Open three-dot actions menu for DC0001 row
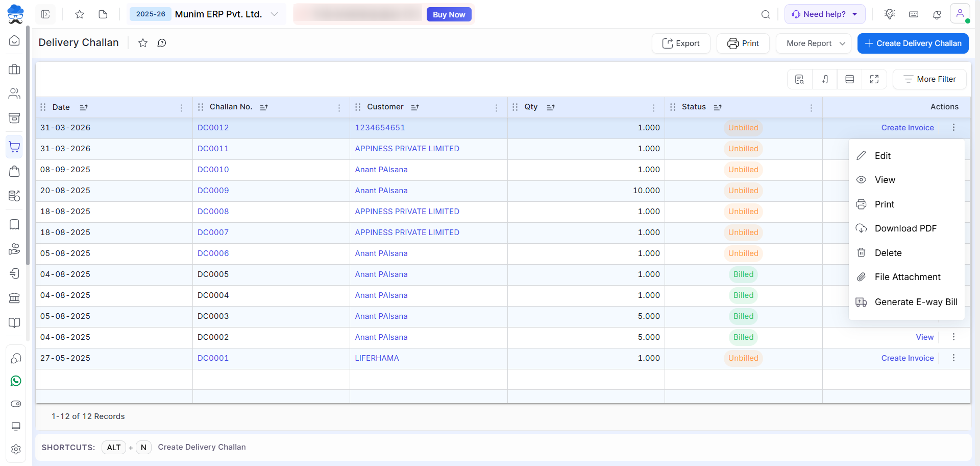Image resolution: width=980 pixels, height=466 pixels. 953,358
